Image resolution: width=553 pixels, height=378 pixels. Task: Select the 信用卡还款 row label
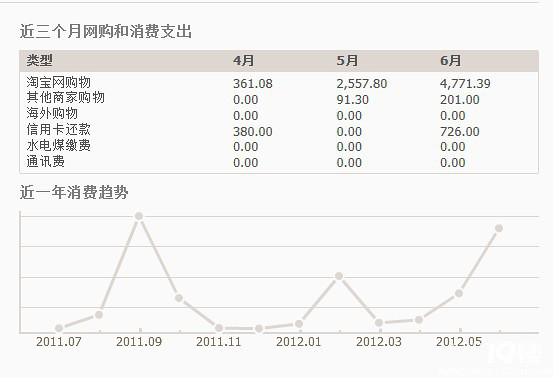point(59,129)
